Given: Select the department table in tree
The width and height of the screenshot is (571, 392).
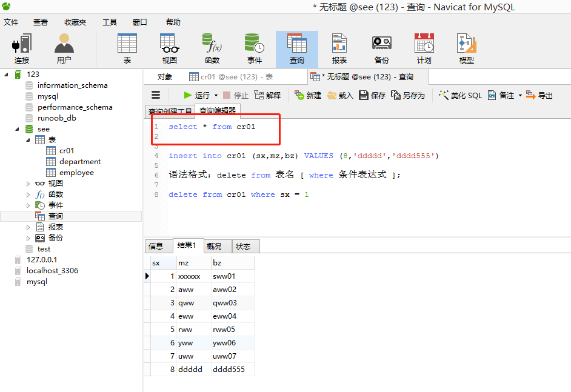Looking at the screenshot, I should [80, 162].
